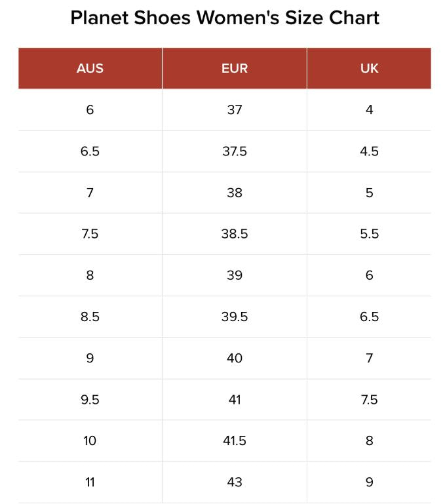Select the EUR 41.5 cell
The image size is (445, 504).
(234, 440)
